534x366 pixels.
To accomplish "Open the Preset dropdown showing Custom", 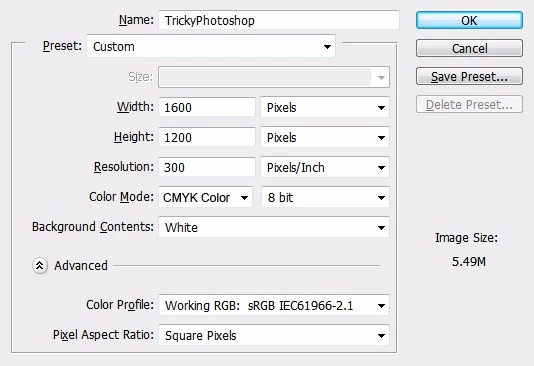I will click(211, 46).
